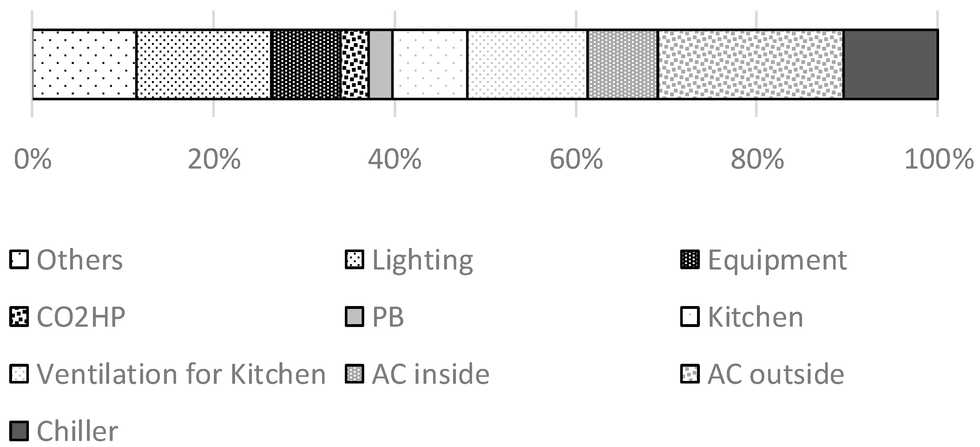Click the 0% axis label
Viewport: 980px width, 447px height.
33,159
